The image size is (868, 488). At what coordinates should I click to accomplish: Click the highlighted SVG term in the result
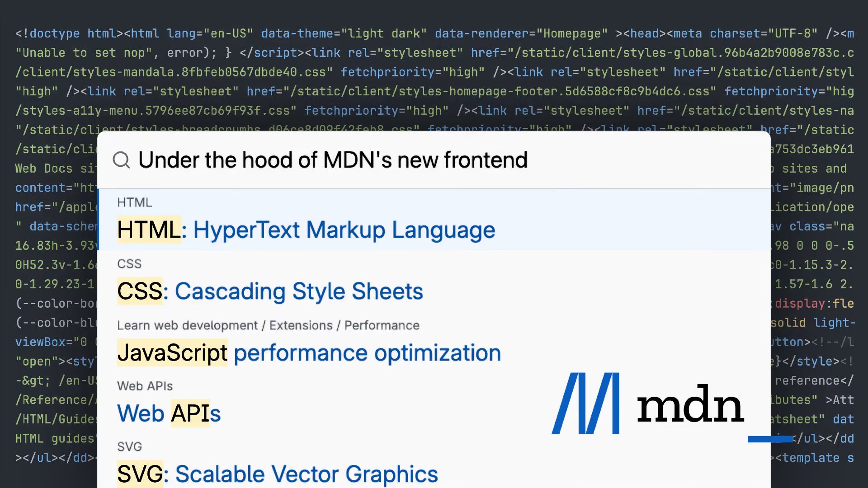pos(139,474)
